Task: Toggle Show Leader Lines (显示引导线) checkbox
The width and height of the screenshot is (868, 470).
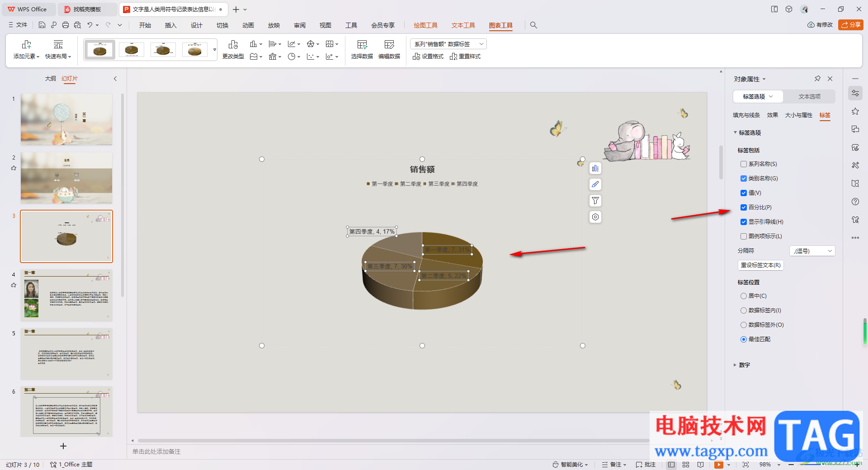Action: pos(744,222)
